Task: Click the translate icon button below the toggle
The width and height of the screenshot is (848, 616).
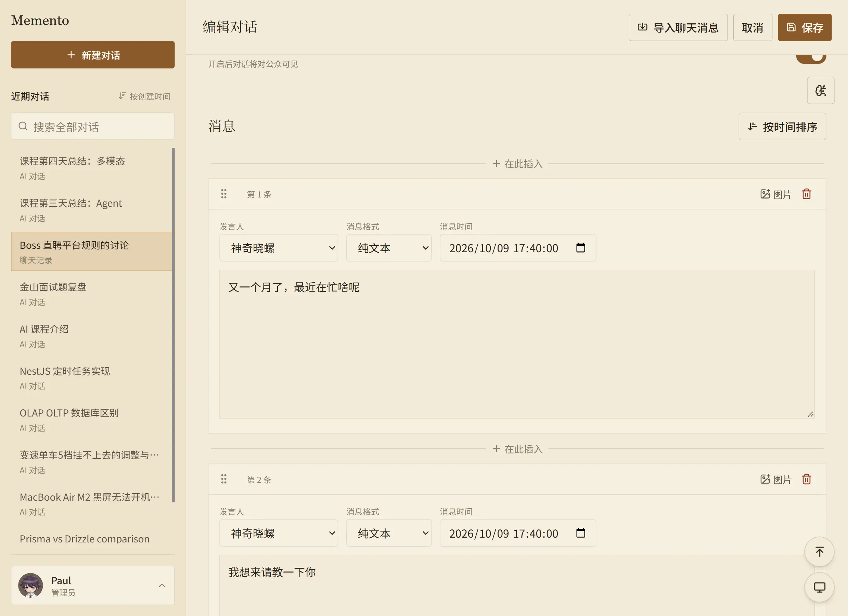Action: tap(820, 90)
